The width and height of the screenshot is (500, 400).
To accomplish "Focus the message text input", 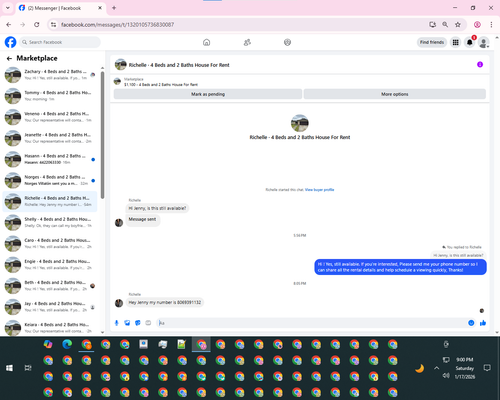I will 312,323.
